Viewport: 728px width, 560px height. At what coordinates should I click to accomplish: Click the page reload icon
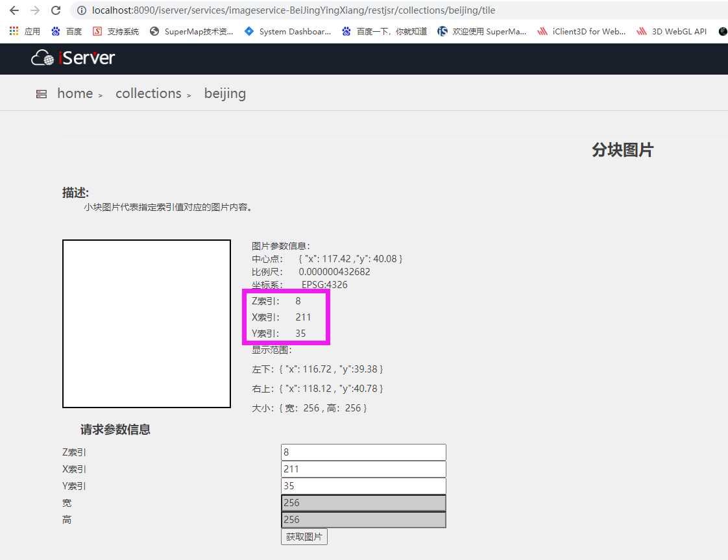(55, 10)
